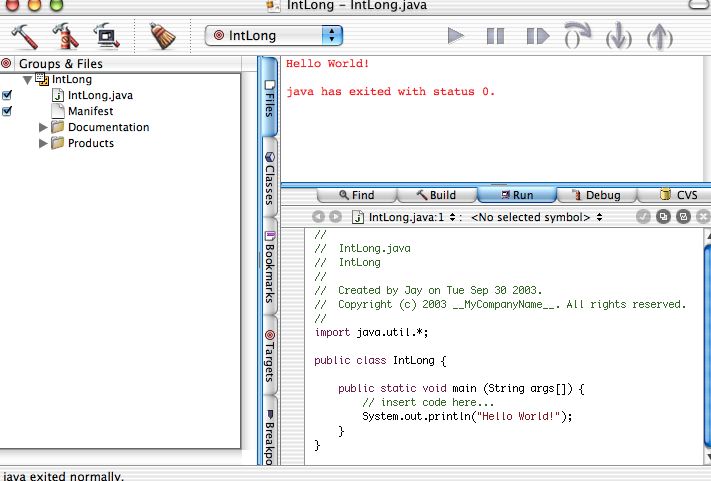Click the editor vertical scrollbar thumb
Viewport: 711px width, 481px height.
(x=707, y=347)
